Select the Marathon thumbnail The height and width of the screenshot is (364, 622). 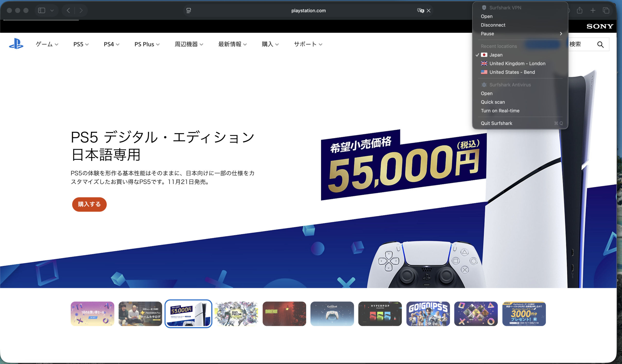pyautogui.click(x=284, y=314)
